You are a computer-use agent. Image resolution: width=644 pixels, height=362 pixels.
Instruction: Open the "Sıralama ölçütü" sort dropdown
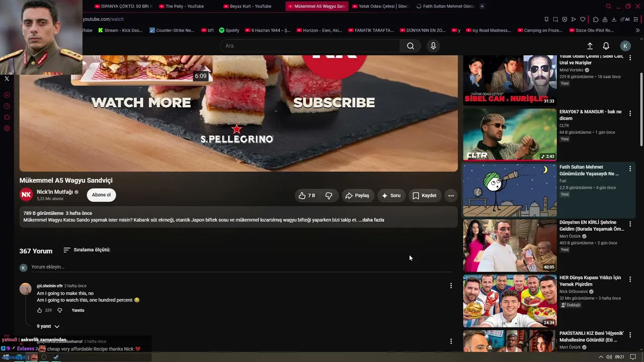point(87,250)
